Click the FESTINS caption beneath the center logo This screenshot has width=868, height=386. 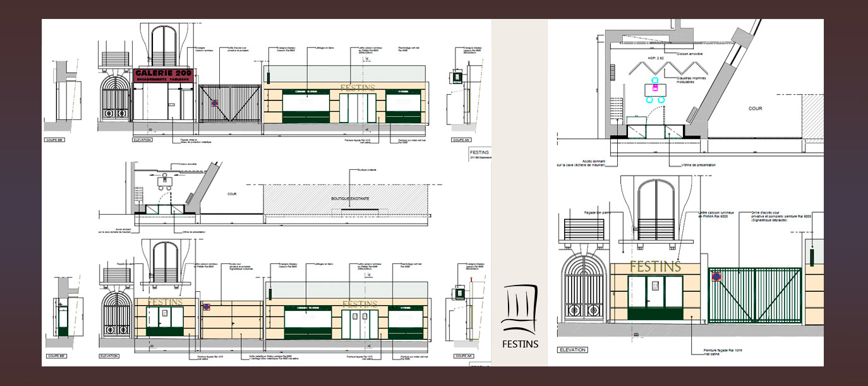tap(520, 344)
